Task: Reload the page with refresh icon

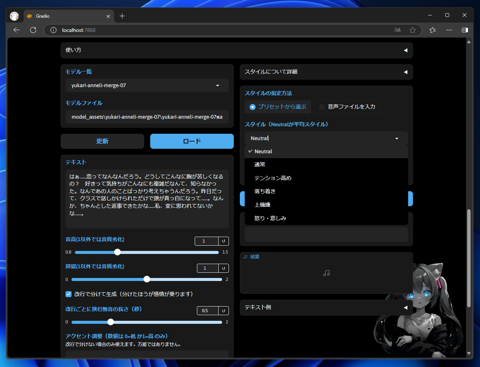Action: [x=33, y=30]
